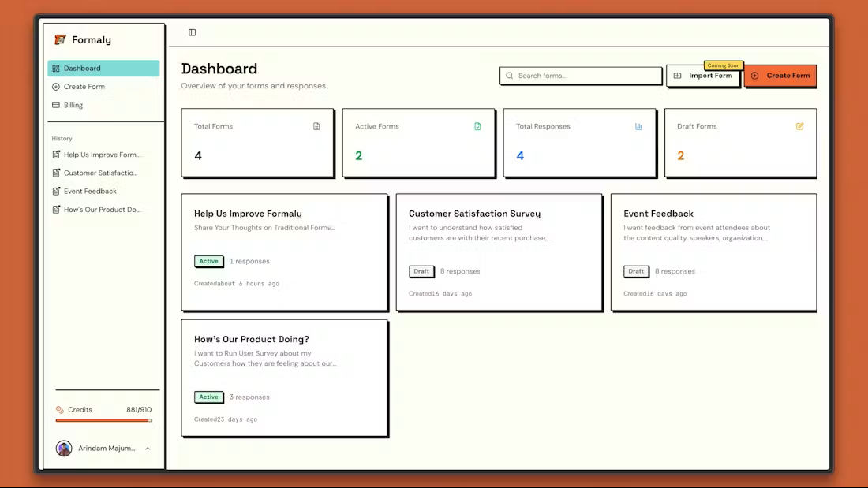Select the Active Forms stat card
The height and width of the screenshot is (488, 868).
pos(418,143)
